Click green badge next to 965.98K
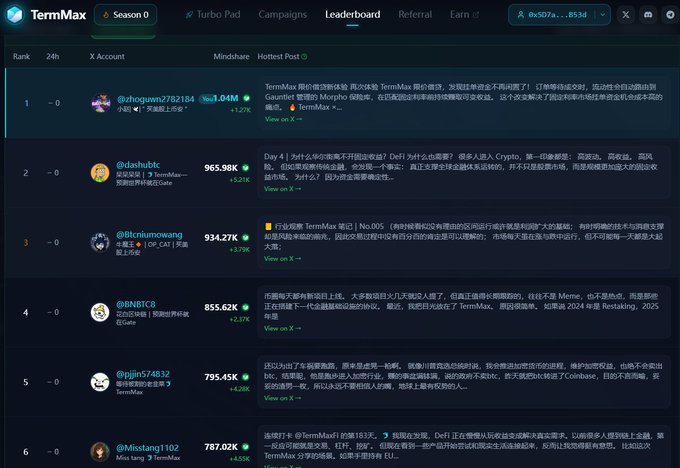The image size is (680, 468). tap(245, 168)
